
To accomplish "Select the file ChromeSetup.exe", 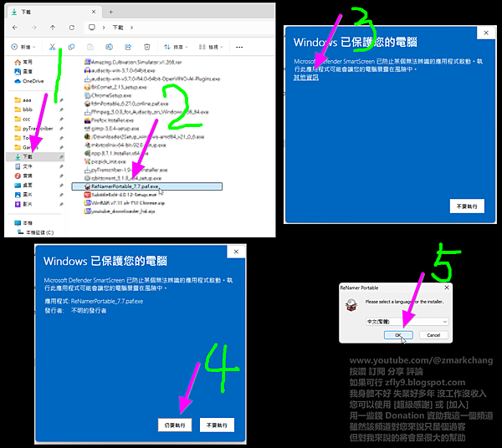I will (108, 95).
